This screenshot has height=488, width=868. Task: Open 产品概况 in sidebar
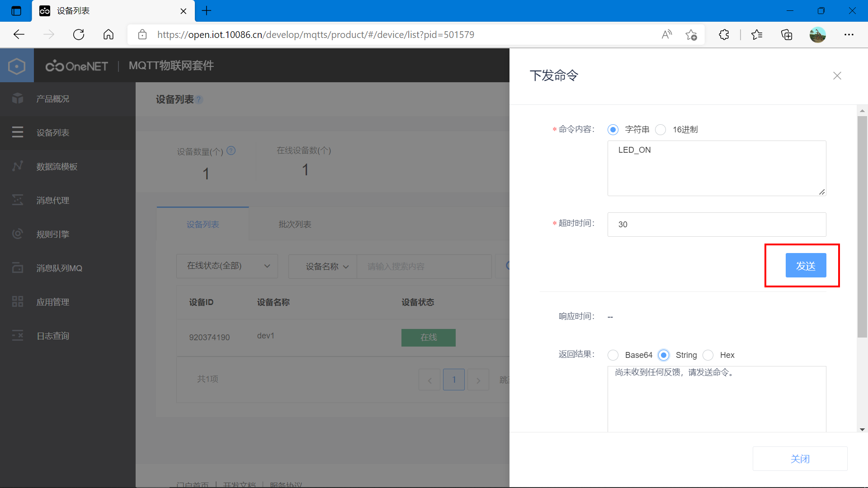click(x=68, y=99)
